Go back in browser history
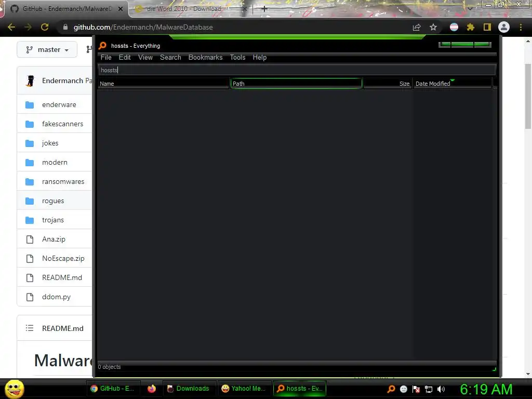The width and height of the screenshot is (532, 399). pos(11,27)
